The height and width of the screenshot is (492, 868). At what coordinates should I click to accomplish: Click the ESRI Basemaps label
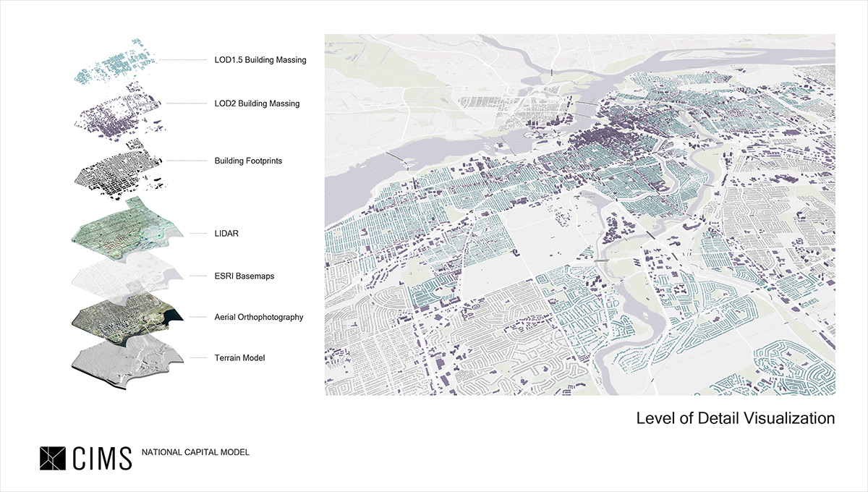246,276
